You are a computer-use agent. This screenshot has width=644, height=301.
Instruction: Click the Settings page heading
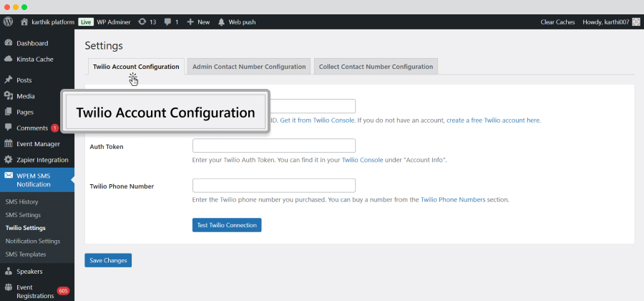click(104, 46)
